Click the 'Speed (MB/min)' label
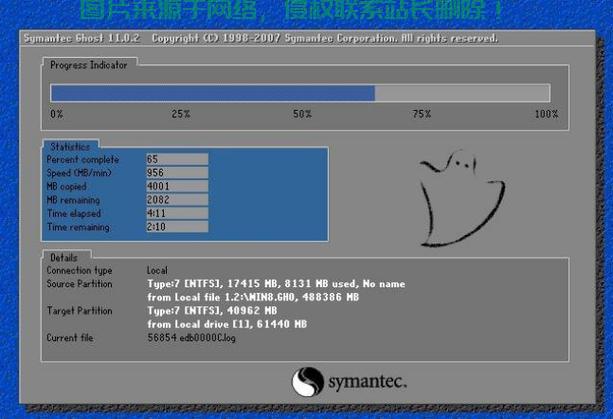This screenshot has height=419, width=613. pos(79,173)
